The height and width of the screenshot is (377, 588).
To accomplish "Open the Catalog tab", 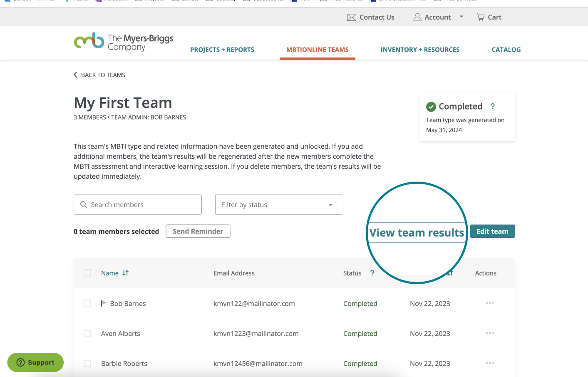I will point(506,50).
